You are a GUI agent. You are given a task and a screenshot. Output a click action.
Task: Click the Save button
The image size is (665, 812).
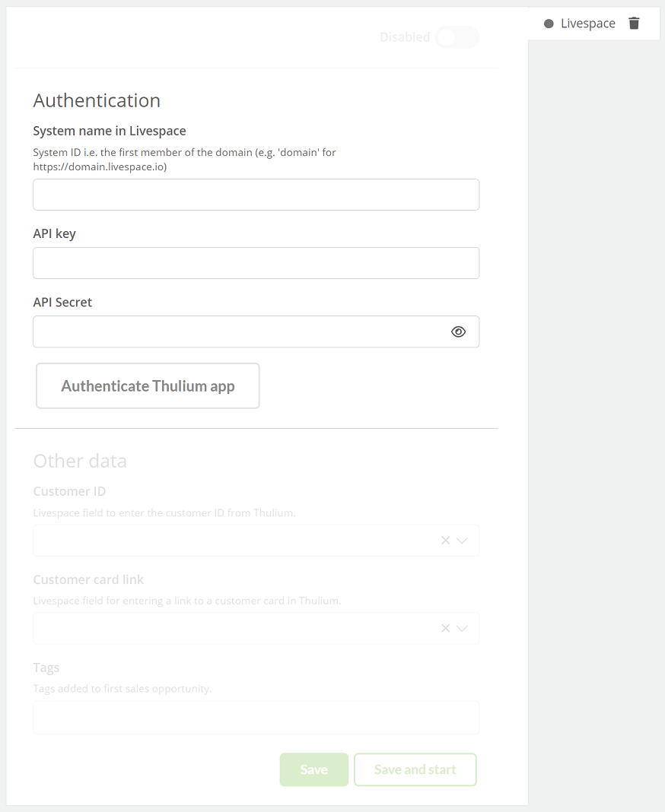pyautogui.click(x=313, y=769)
